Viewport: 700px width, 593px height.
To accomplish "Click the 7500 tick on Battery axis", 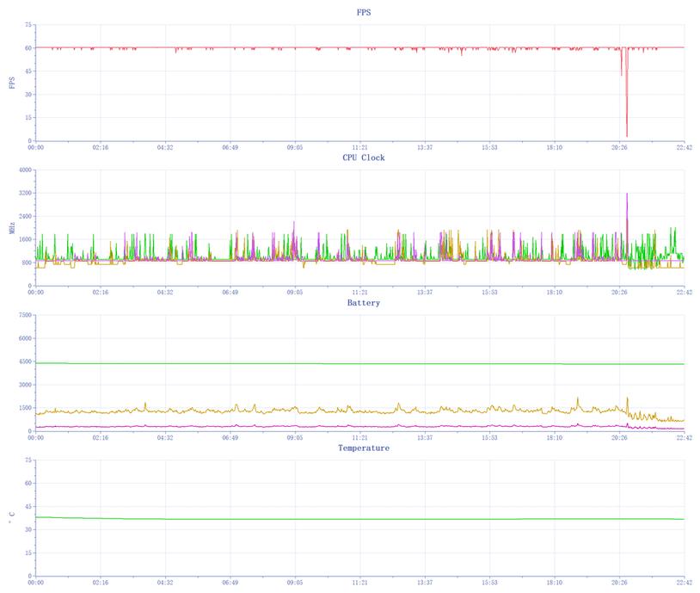I will [x=24, y=315].
